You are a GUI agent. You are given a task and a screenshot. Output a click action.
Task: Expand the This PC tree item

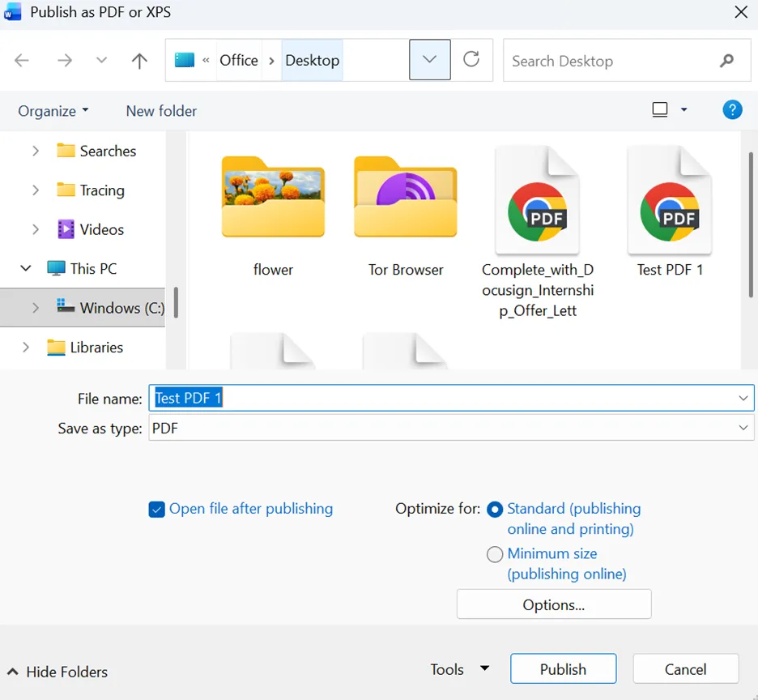25,268
